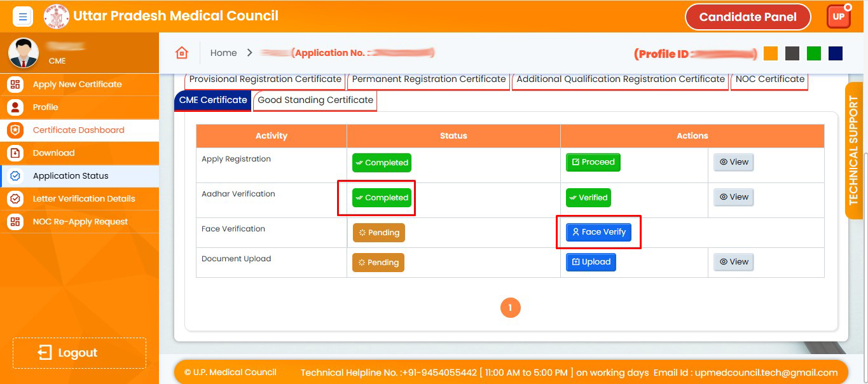The width and height of the screenshot is (868, 384).
Task: Switch to Good Standing Certificate tab
Action: (x=315, y=100)
